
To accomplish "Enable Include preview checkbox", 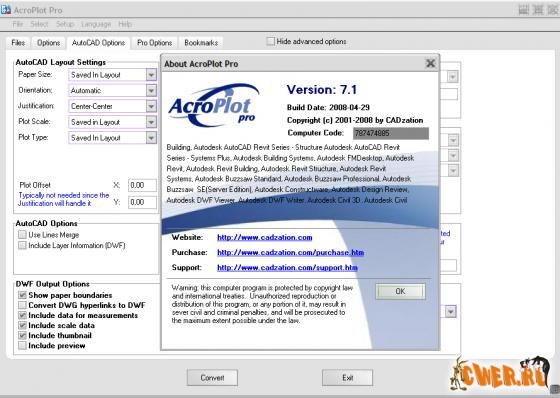I will click(22, 345).
